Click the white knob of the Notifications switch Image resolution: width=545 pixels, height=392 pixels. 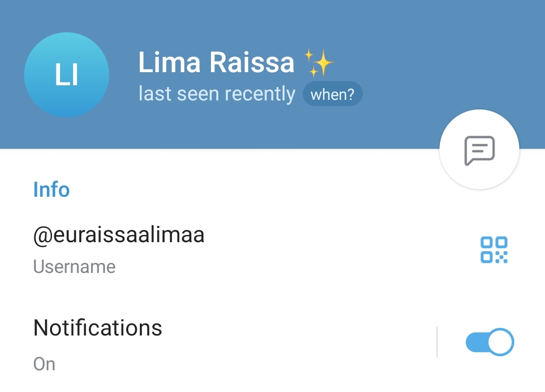(x=501, y=342)
